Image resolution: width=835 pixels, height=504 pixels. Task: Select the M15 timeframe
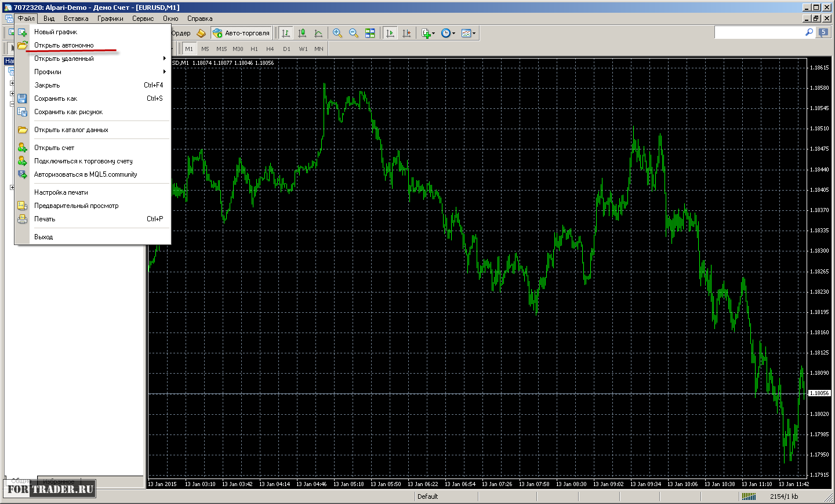click(222, 49)
